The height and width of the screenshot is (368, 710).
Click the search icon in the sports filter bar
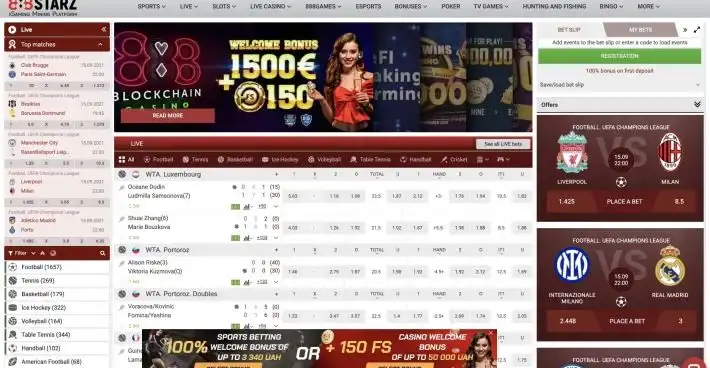(103, 253)
